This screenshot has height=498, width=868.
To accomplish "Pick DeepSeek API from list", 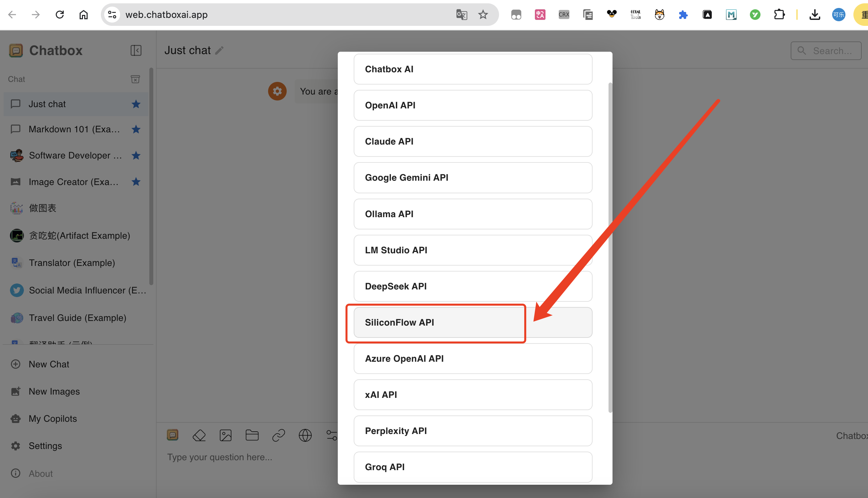I will (x=473, y=286).
